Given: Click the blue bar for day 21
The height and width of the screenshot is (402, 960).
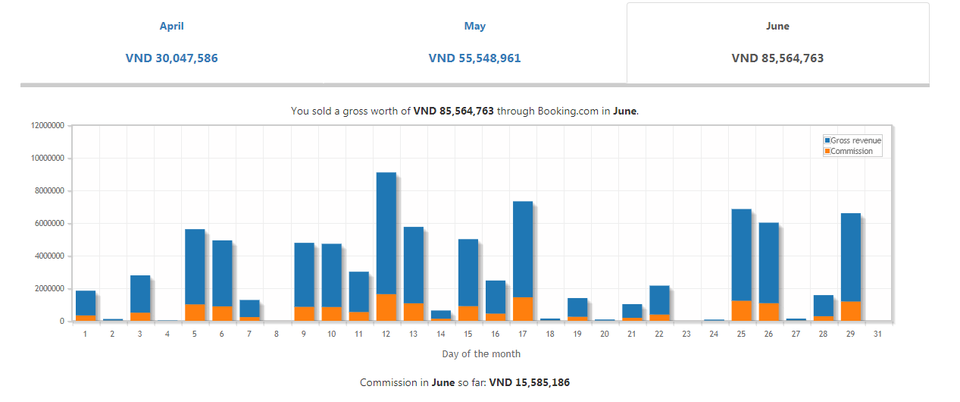Looking at the screenshot, I should [x=632, y=311].
